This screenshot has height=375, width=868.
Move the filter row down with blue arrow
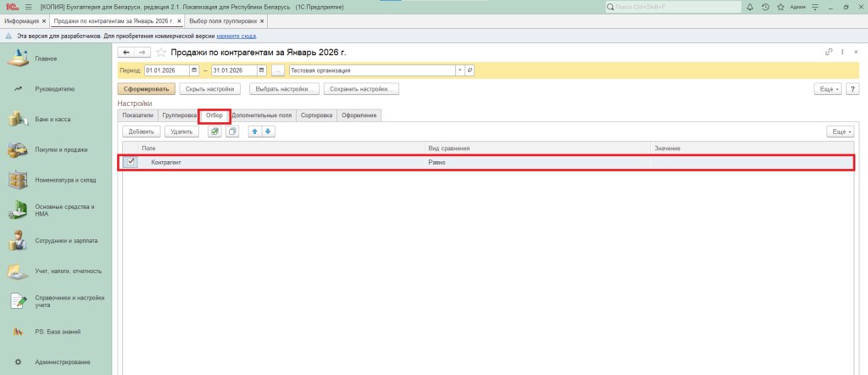268,132
